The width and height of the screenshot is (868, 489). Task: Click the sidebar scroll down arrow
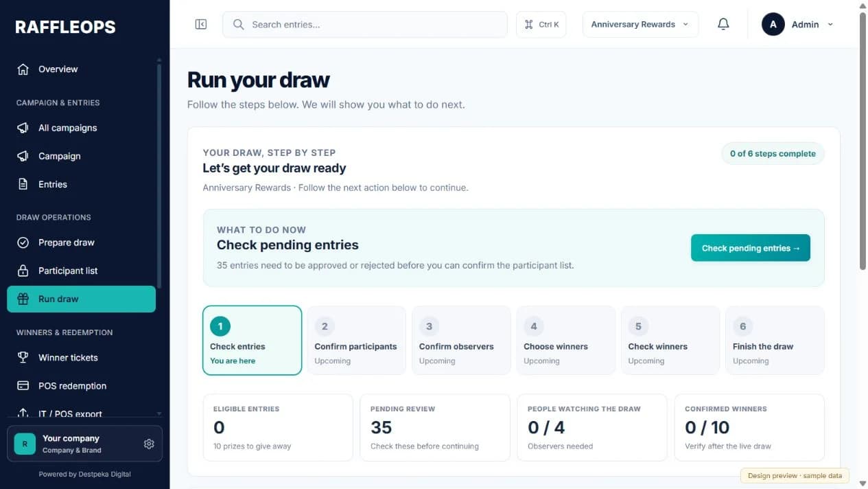159,414
